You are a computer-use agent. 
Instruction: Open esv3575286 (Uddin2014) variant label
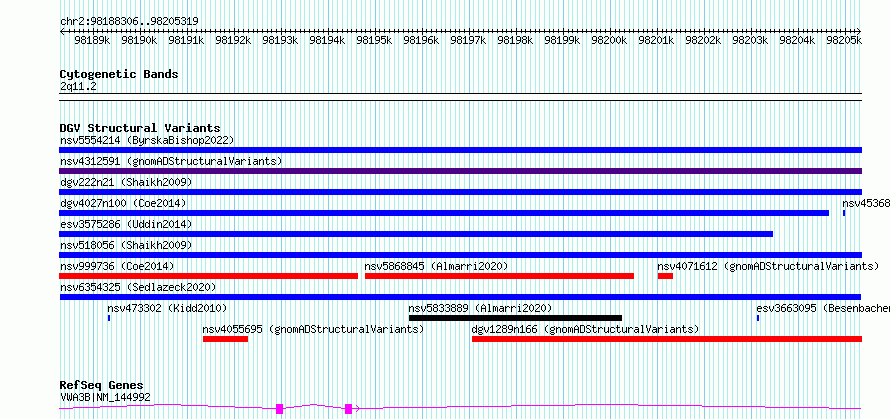126,224
